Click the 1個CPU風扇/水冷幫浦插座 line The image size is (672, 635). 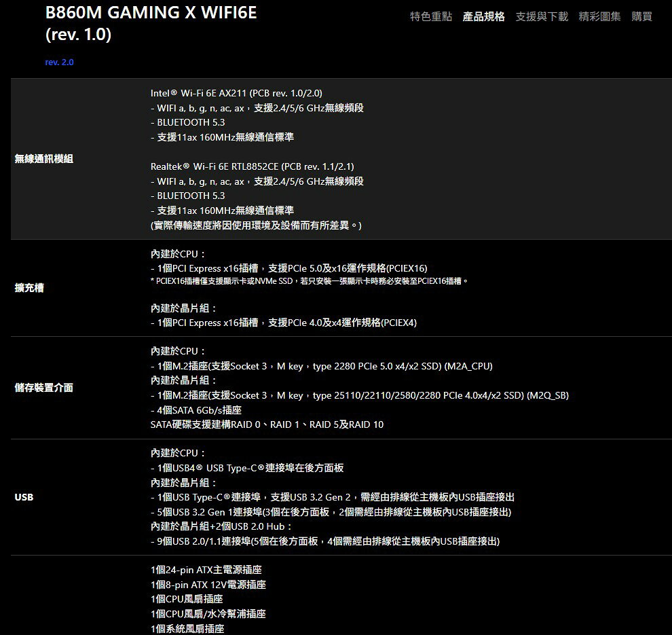pyautogui.click(x=208, y=613)
